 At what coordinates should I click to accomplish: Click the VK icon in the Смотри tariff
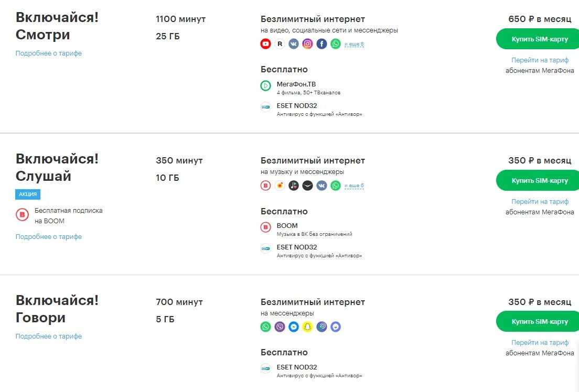(294, 44)
